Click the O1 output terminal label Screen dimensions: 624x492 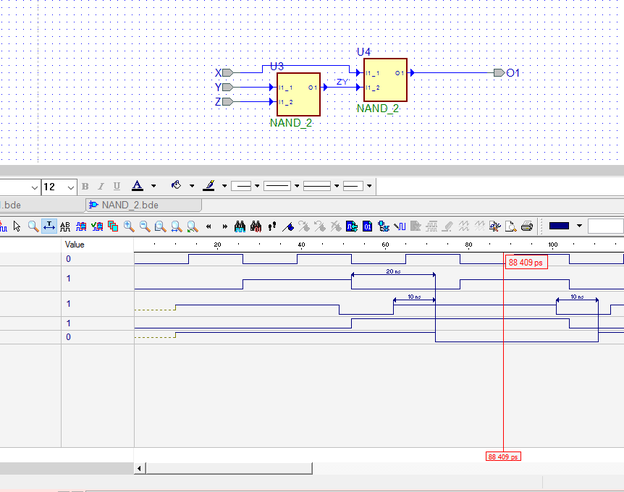click(x=513, y=73)
